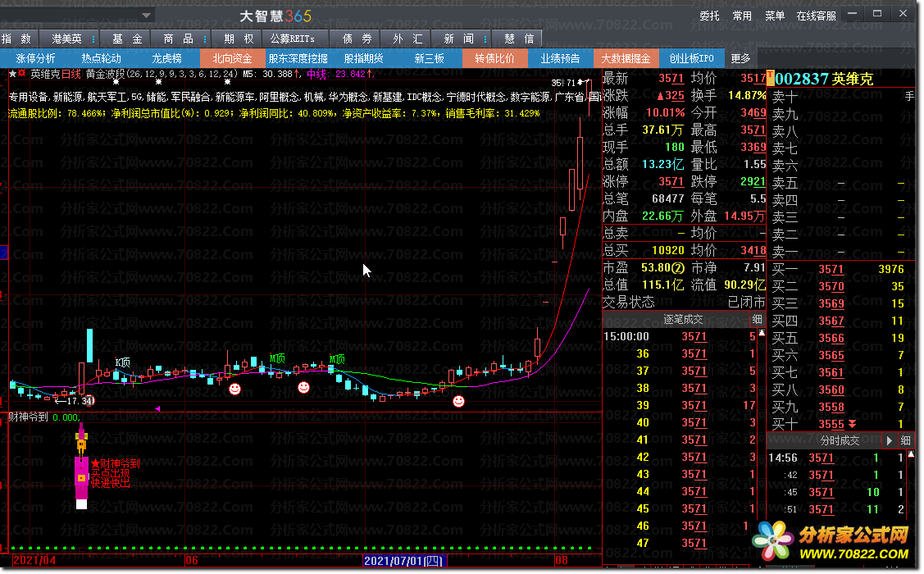The image size is (924, 574).
Task: Open the 常用 menu
Action: click(x=742, y=16)
